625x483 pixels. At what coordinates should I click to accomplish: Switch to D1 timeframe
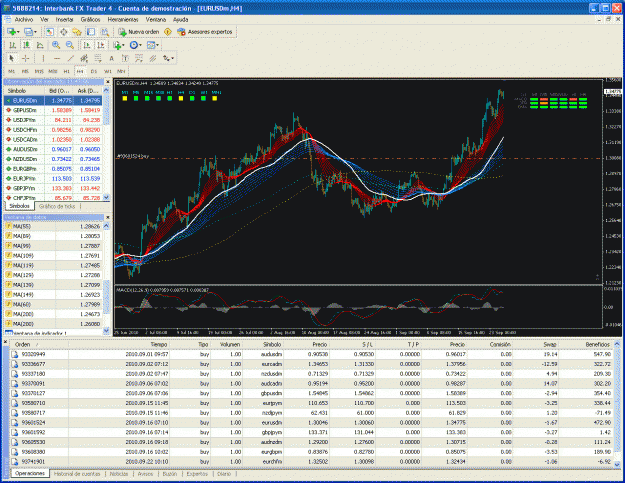(x=94, y=71)
